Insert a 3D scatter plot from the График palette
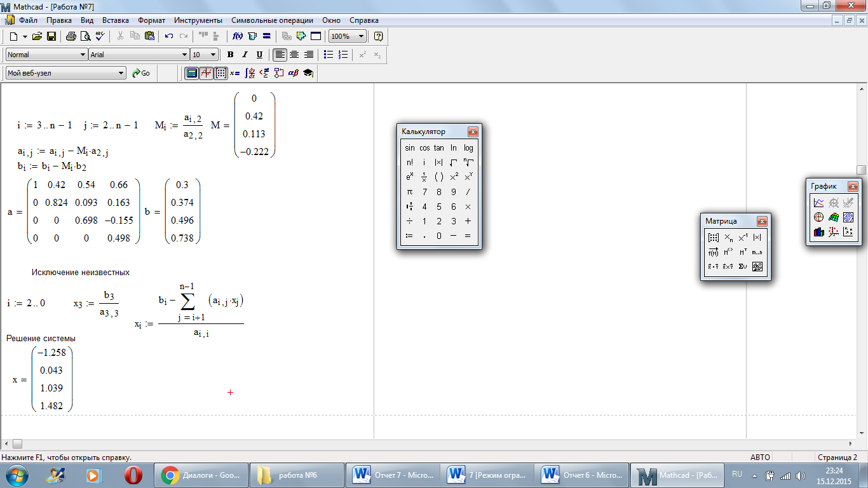This screenshot has height=488, width=868. [x=833, y=232]
